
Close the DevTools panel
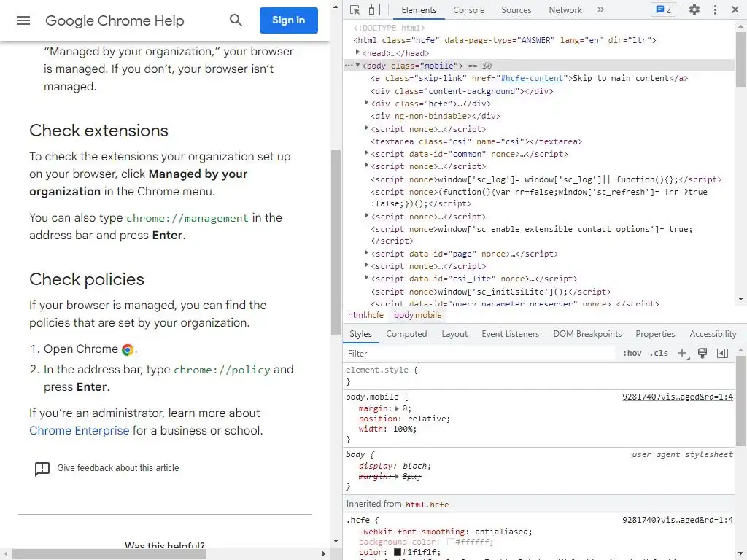pyautogui.click(x=735, y=9)
